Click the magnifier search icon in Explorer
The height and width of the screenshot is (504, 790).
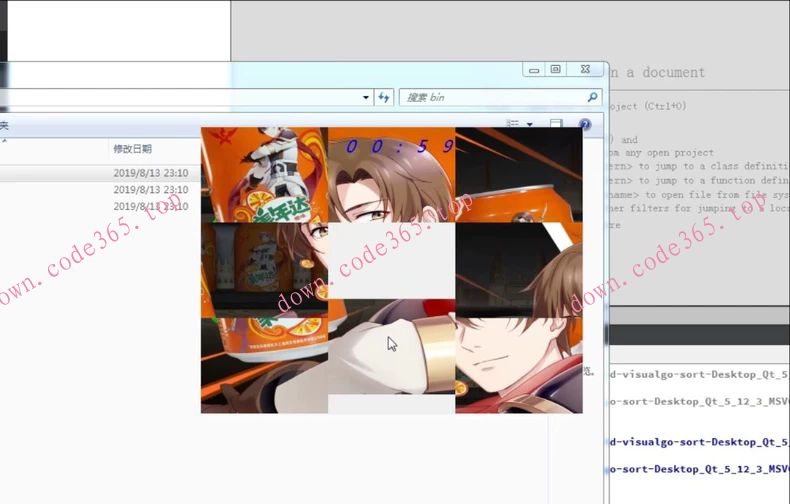click(592, 98)
